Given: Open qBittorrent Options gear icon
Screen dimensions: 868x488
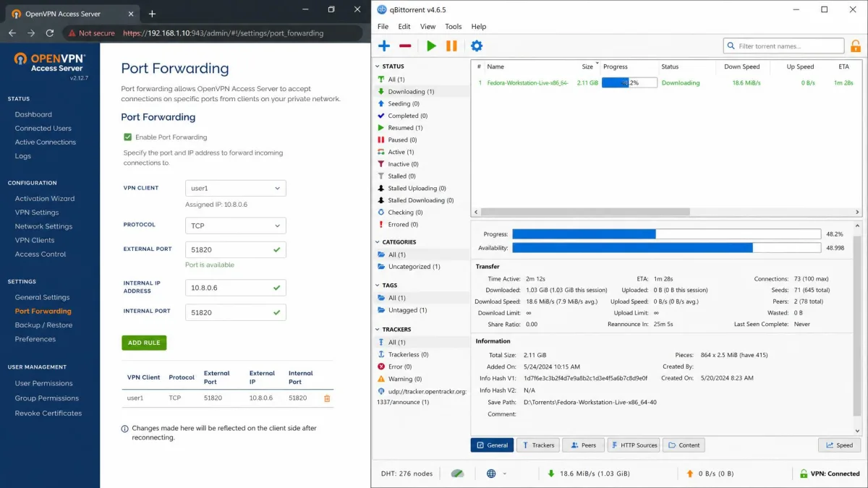Looking at the screenshot, I should pos(477,46).
